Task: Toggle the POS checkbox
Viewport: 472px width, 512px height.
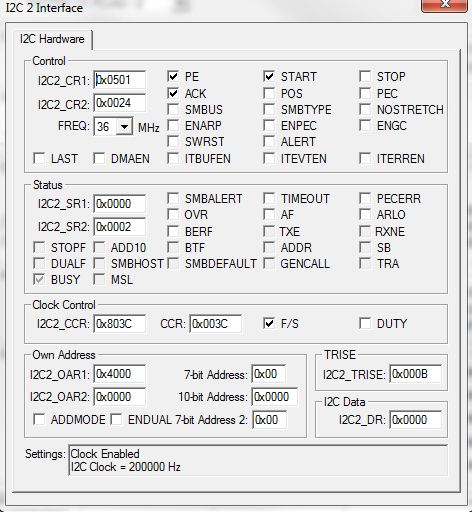Action: point(269,93)
